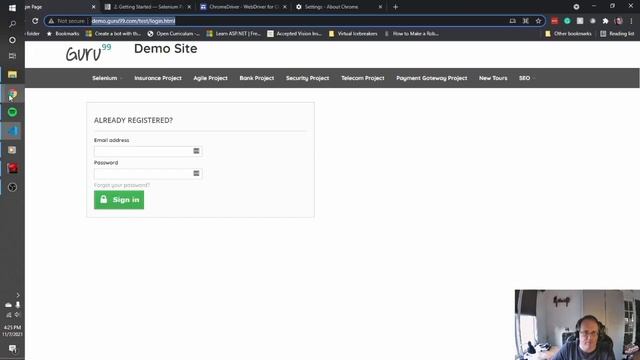This screenshot has height=360, width=640.
Task: Open the Bookmarks star bookmark
Action: pyautogui.click(x=63, y=33)
